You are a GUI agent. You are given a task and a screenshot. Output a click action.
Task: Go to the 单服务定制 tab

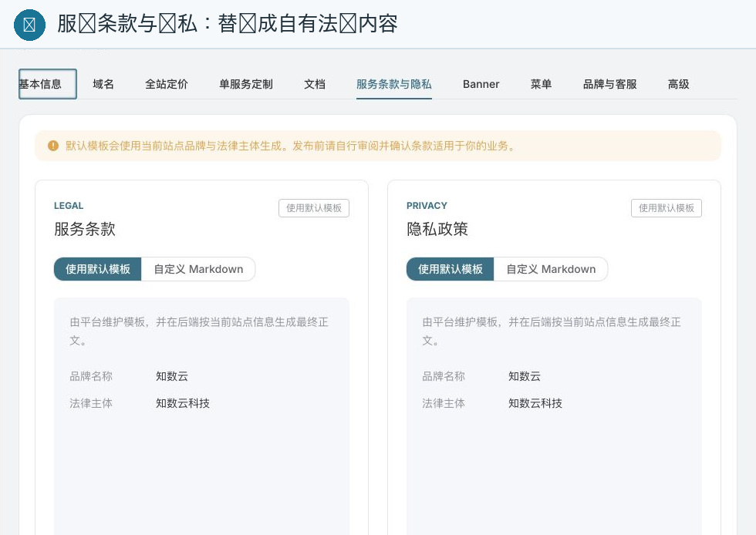[x=246, y=84]
